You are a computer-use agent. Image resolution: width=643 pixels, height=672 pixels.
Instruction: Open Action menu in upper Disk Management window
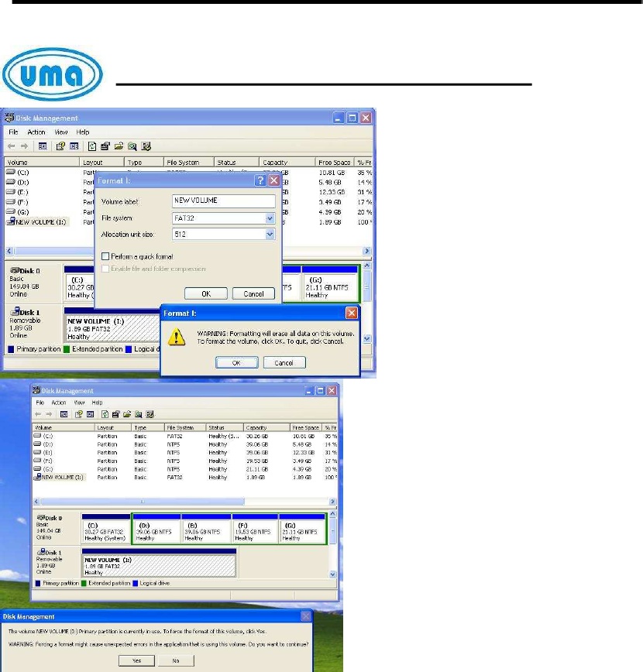tap(36, 132)
